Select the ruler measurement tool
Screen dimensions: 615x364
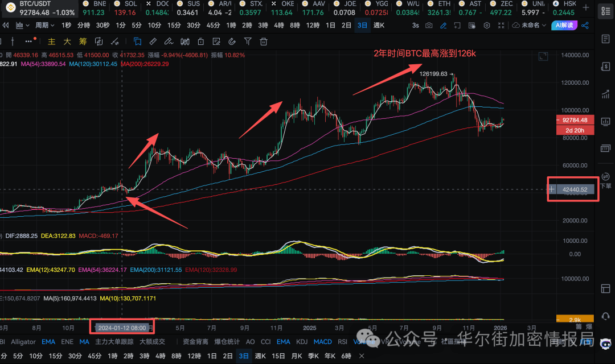pos(153,41)
